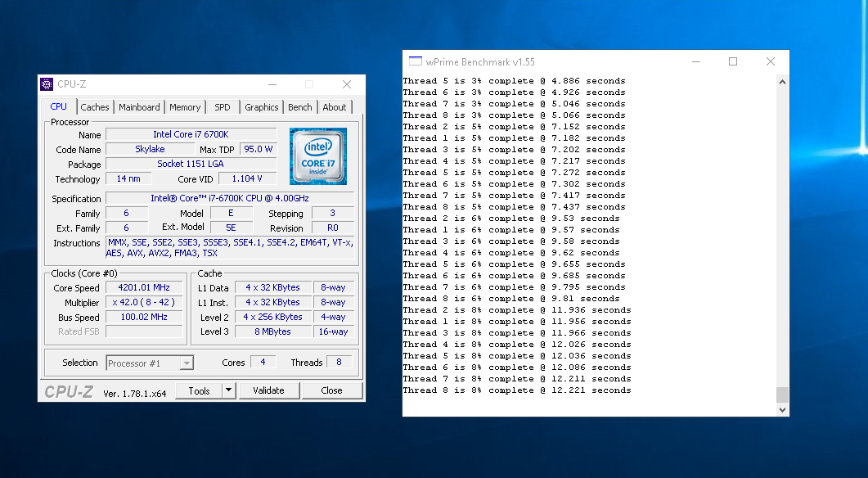Click the Instructions list starting 'MMX, SSE'
Viewport: 868px width, 478px height.
[x=230, y=247]
